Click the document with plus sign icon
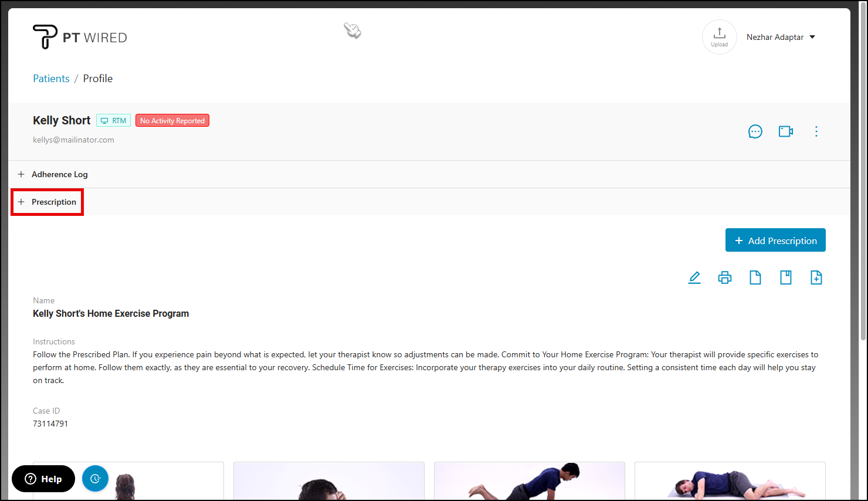The image size is (868, 501). tap(816, 277)
